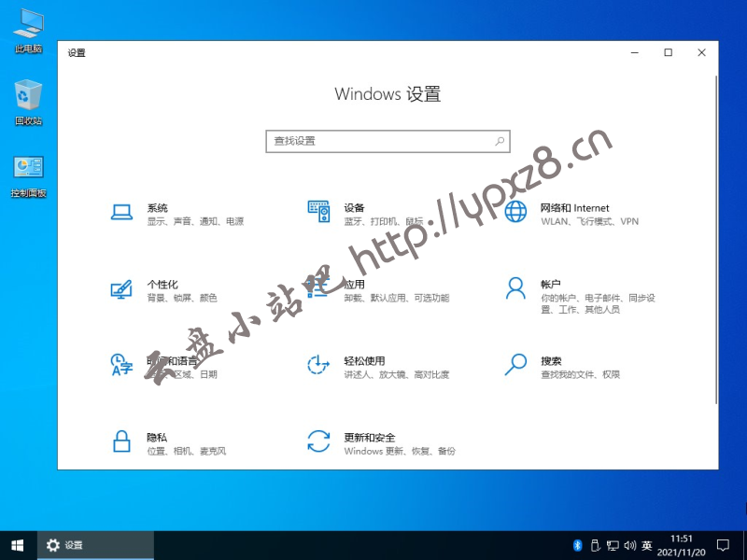Image resolution: width=747 pixels, height=560 pixels.
Task: Click the magnifier icon in 查找设置 box
Action: [x=500, y=141]
